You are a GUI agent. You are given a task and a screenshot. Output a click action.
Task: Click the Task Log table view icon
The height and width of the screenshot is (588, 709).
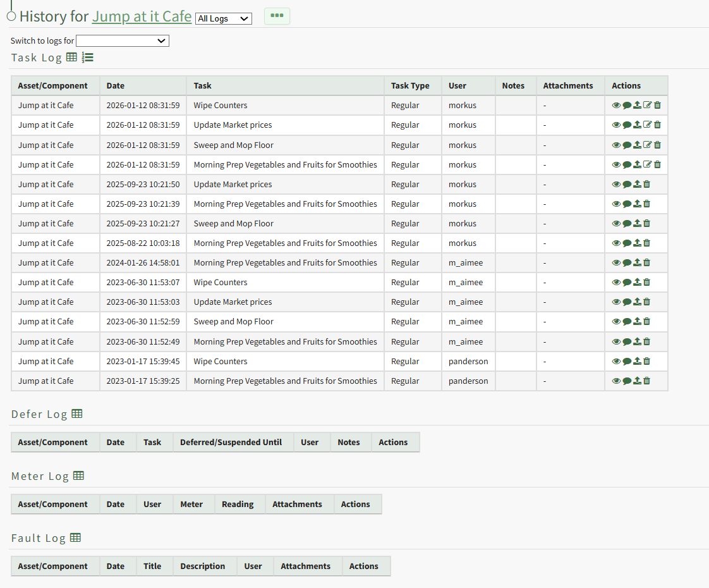pyautogui.click(x=71, y=58)
